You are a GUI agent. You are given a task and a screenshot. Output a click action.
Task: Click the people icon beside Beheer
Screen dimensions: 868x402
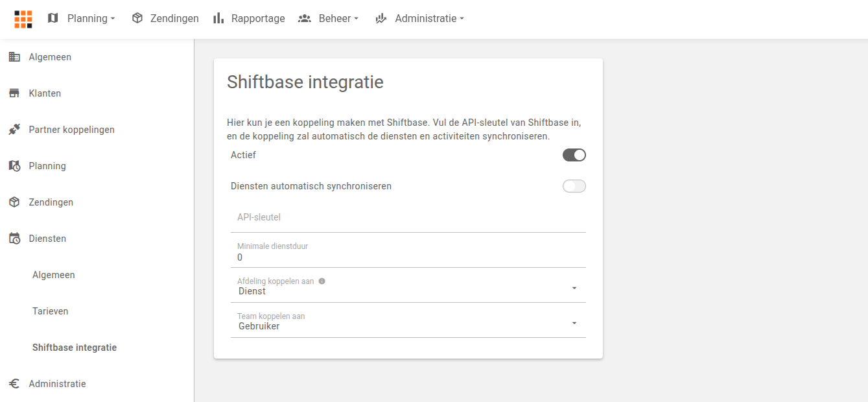coord(305,18)
